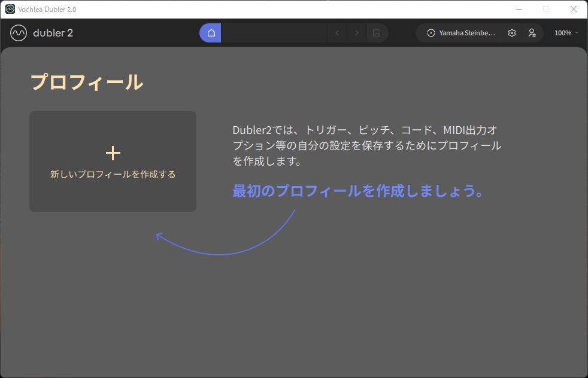Click the home icon in the toolbar

[x=210, y=33]
